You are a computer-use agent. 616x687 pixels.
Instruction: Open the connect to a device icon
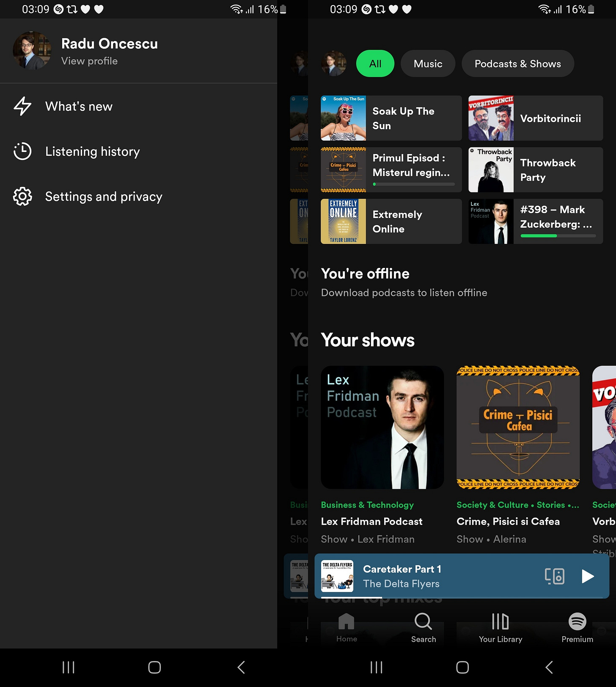point(555,576)
